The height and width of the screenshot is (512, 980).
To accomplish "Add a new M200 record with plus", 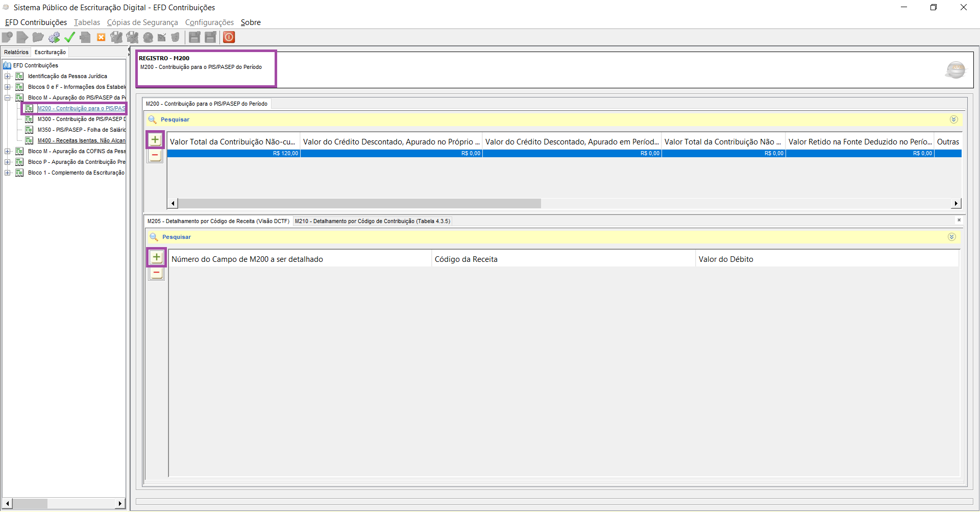I will (x=155, y=140).
